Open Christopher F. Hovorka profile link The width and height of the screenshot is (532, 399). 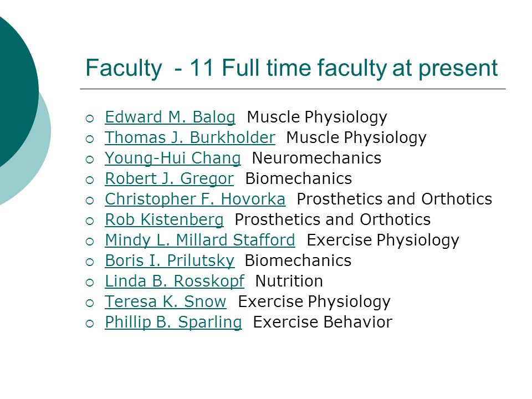pyautogui.click(x=195, y=199)
